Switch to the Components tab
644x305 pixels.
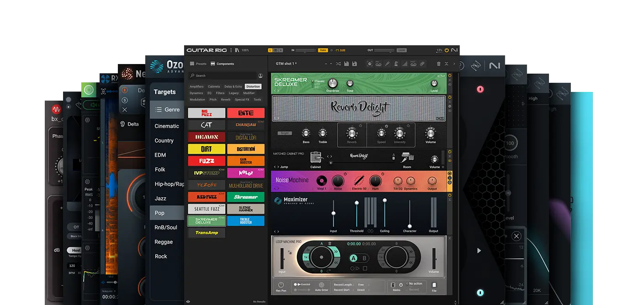click(x=222, y=64)
